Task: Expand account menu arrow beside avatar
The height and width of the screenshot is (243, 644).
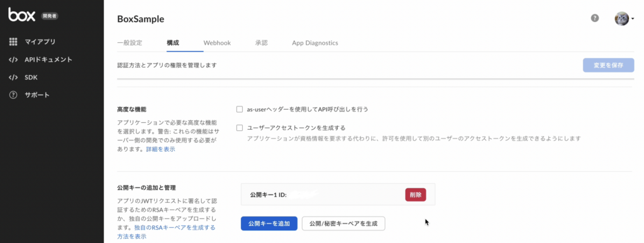Action: [x=633, y=18]
